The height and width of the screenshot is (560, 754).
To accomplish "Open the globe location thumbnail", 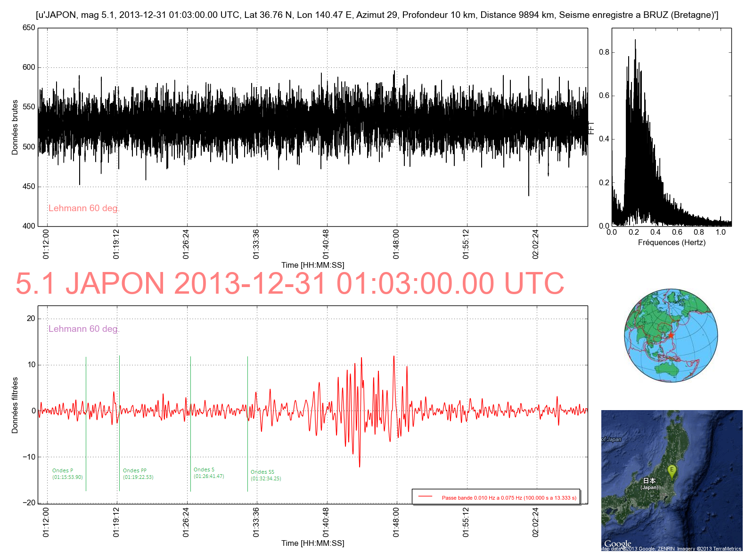I will point(671,336).
